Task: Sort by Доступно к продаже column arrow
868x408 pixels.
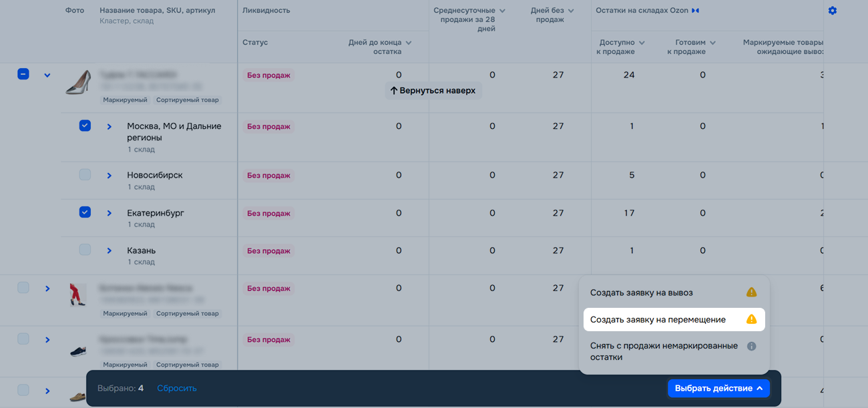Action: [642, 43]
